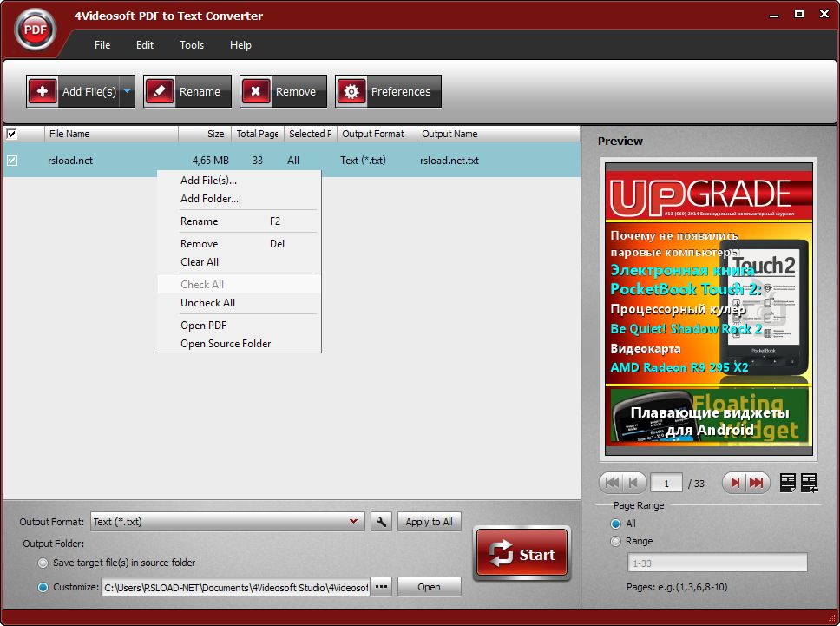This screenshot has height=626, width=840.
Task: Select the Customize output folder radio
Action: [43, 587]
